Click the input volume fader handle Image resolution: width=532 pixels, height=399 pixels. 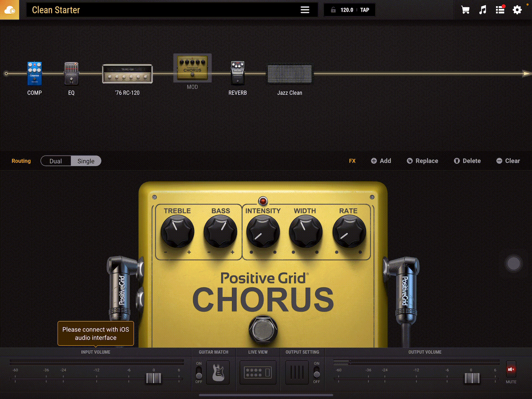pos(154,378)
